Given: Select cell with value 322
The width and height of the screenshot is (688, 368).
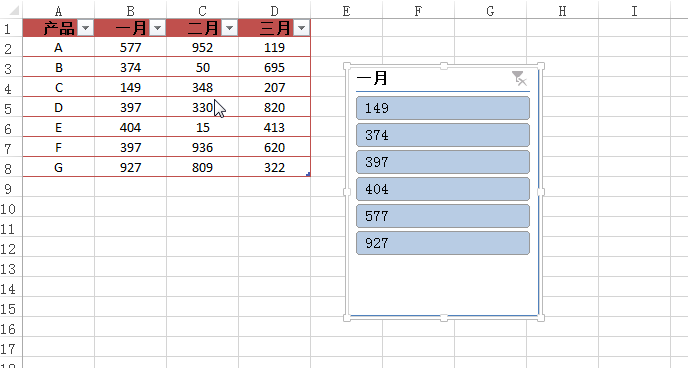Looking at the screenshot, I should pyautogui.click(x=274, y=167).
